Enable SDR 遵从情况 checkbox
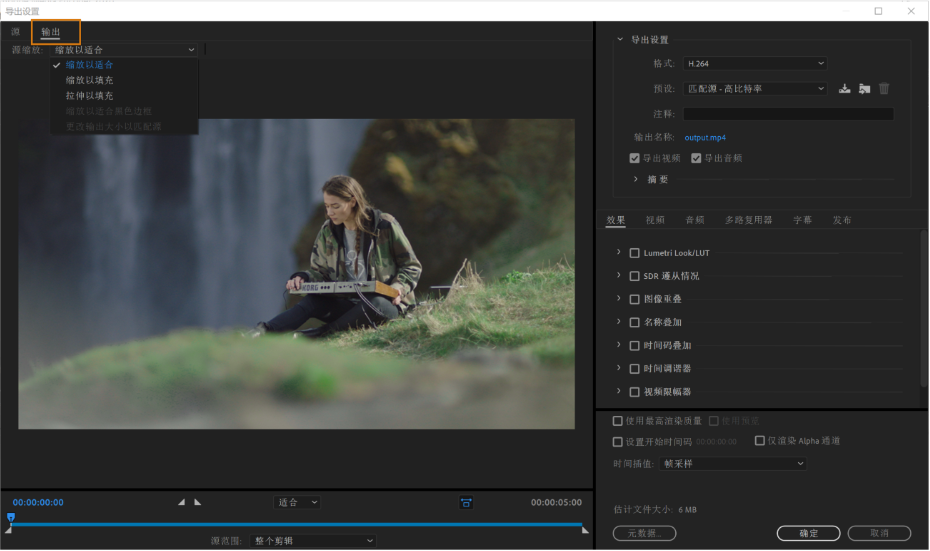This screenshot has height=551, width=930. pos(635,276)
